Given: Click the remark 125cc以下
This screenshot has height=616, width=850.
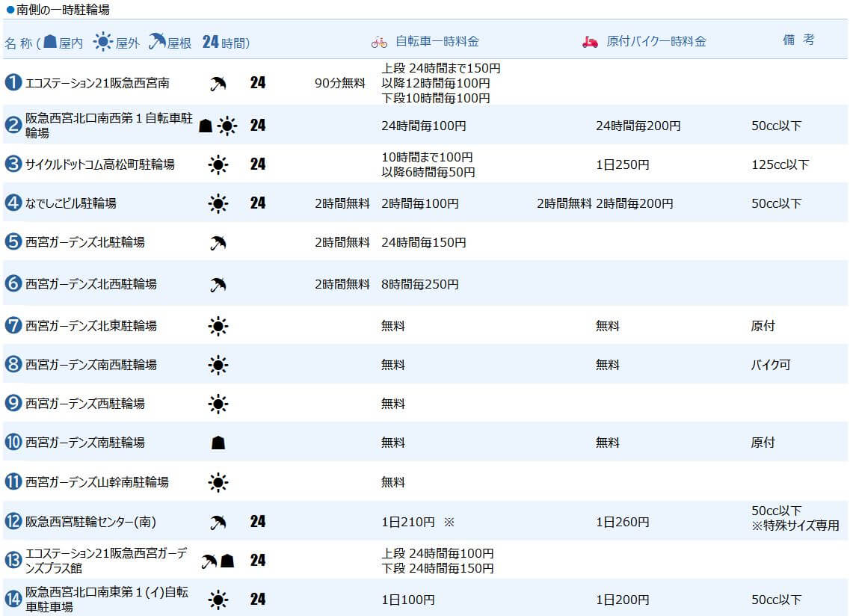Looking at the screenshot, I should 780,164.
